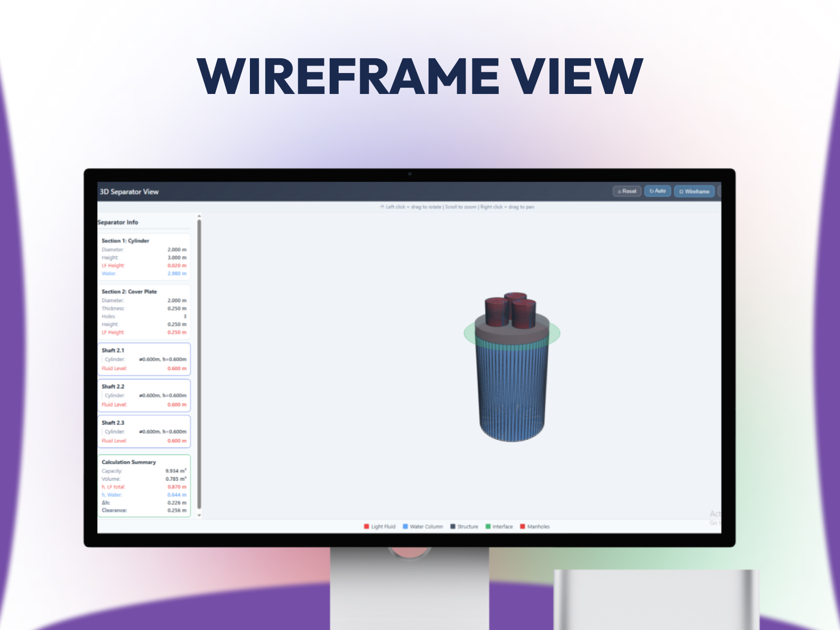The image size is (840, 630).
Task: Select the Shaft 2.1 info card
Action: click(144, 359)
